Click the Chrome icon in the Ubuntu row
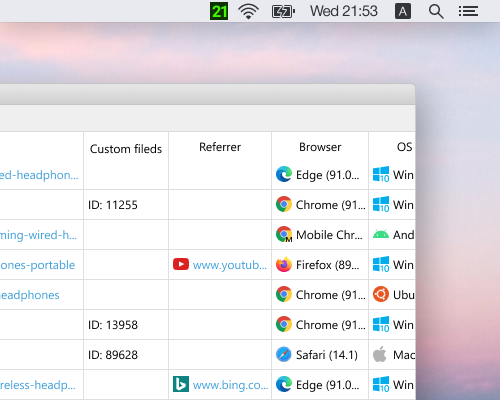 (x=284, y=294)
